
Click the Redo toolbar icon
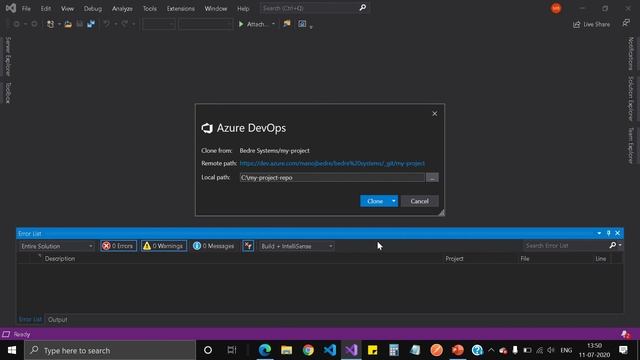point(124,24)
